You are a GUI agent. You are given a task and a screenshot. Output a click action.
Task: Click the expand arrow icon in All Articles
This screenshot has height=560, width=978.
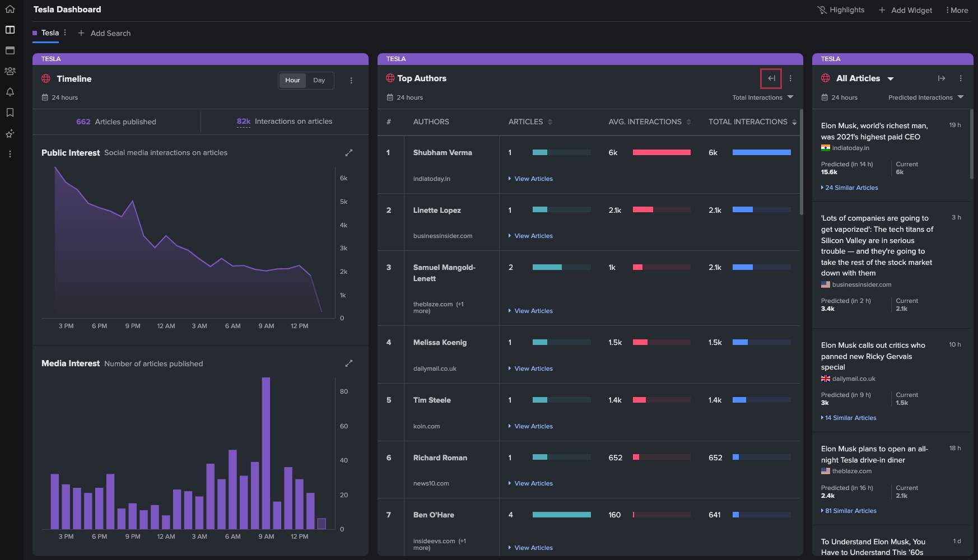coord(942,78)
